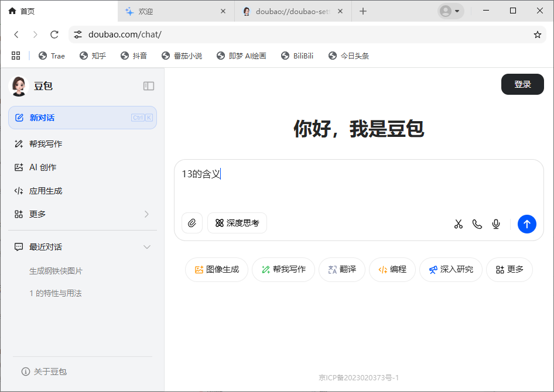Open 应用生成 in the sidebar
Viewport: 554px width, 392px height.
point(83,191)
